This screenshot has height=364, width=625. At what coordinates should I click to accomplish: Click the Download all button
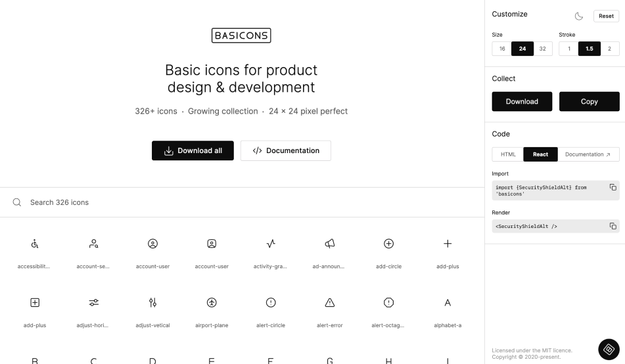click(x=193, y=150)
